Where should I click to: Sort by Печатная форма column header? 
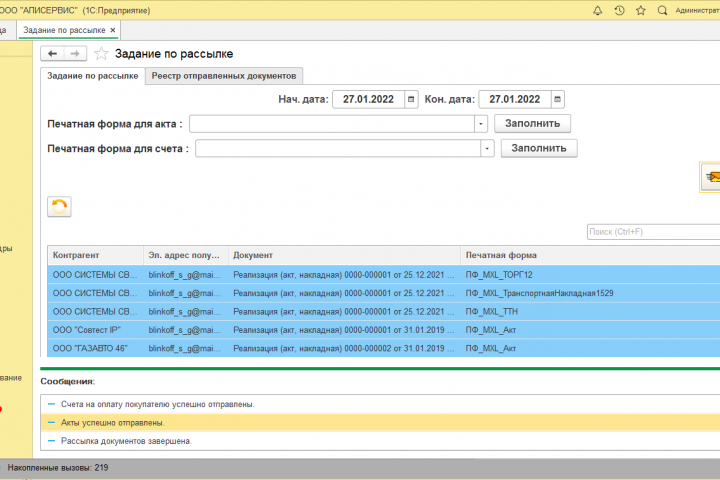click(x=590, y=255)
